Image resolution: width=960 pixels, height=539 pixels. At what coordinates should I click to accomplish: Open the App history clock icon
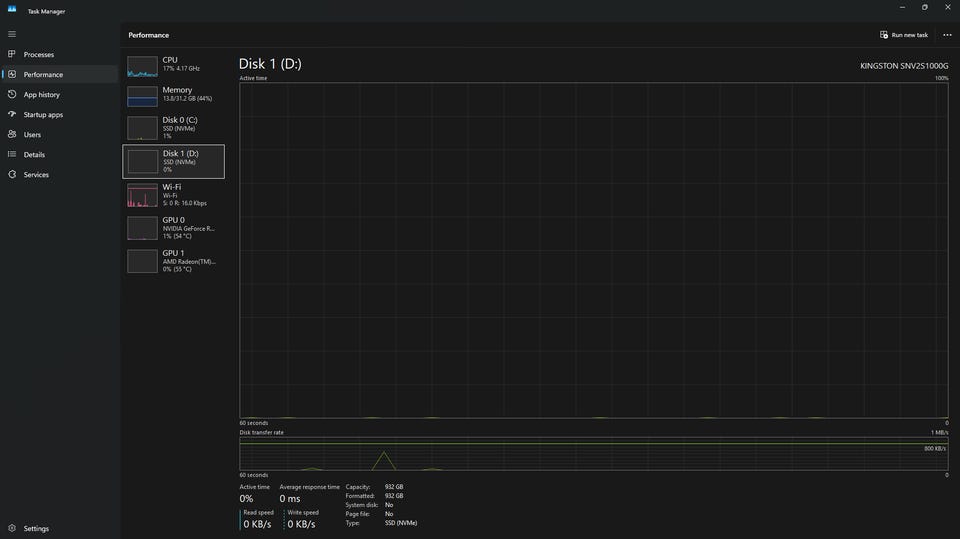pyautogui.click(x=12, y=94)
